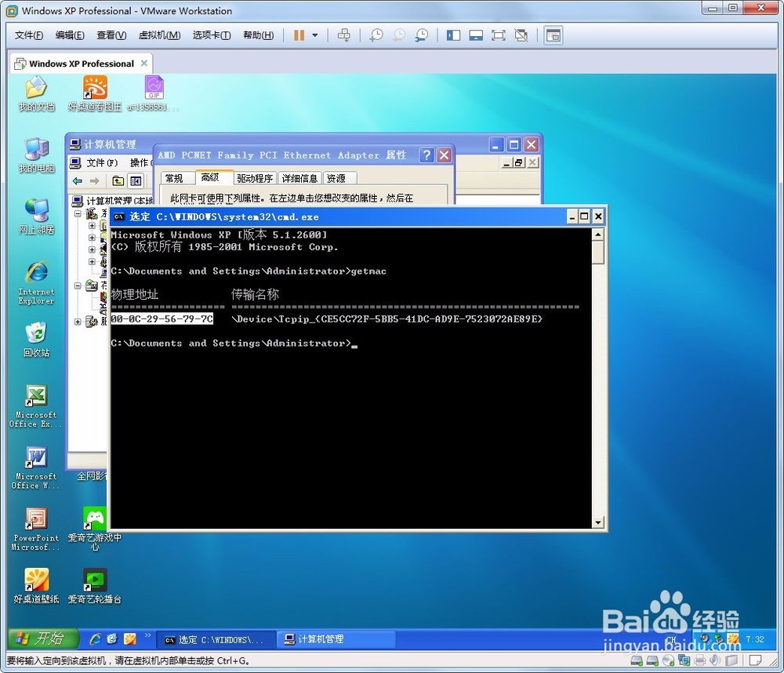The width and height of the screenshot is (784, 673).
Task: Click the down arrow on cmd scrollbar
Action: point(598,523)
